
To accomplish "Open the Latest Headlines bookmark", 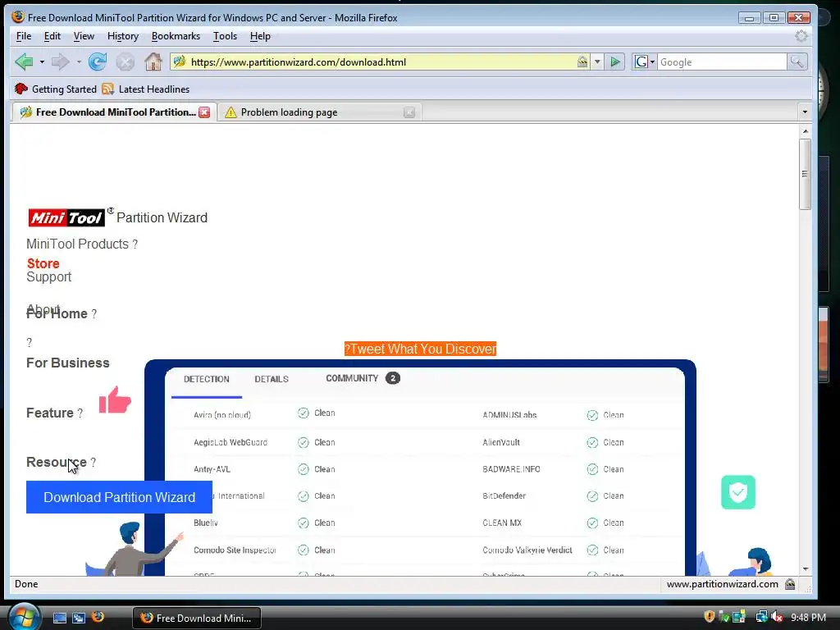I will (x=146, y=89).
